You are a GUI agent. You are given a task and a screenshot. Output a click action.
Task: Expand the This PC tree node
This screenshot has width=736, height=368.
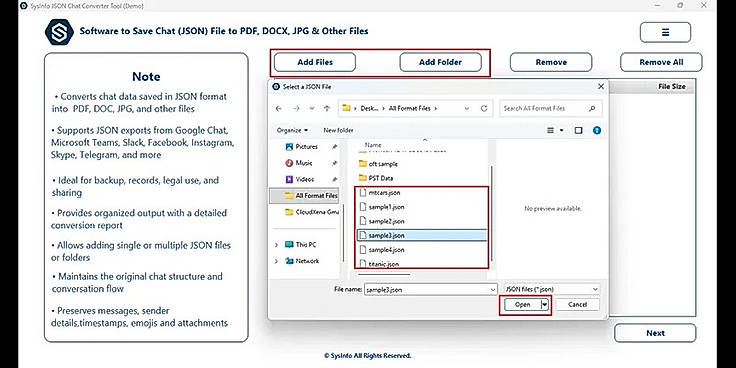pos(276,245)
